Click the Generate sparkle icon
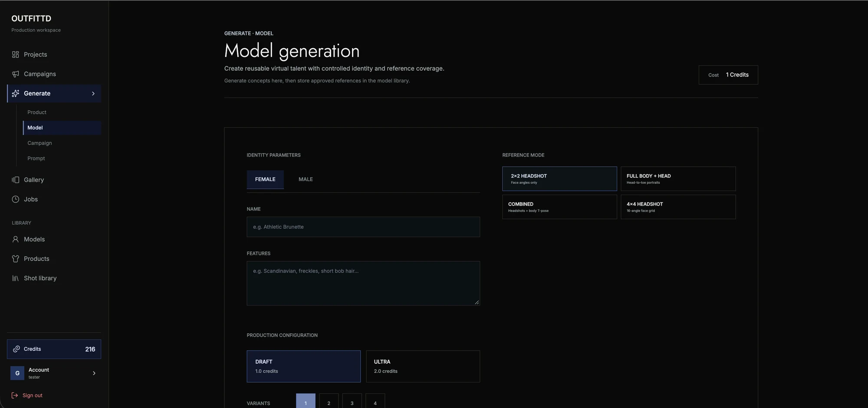868x408 pixels. coord(16,93)
